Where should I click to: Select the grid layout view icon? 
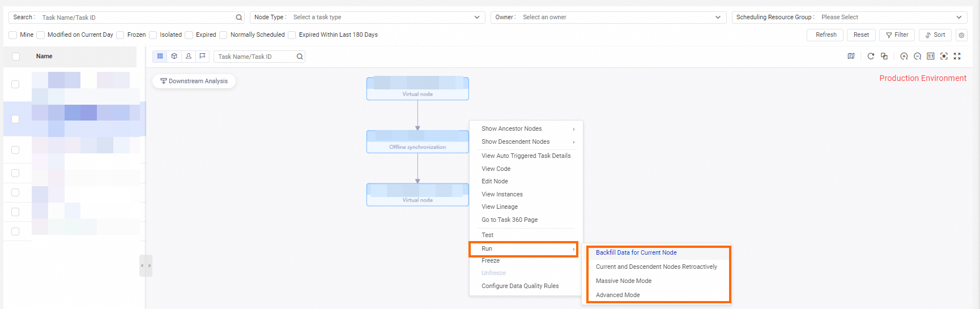pyautogui.click(x=160, y=56)
